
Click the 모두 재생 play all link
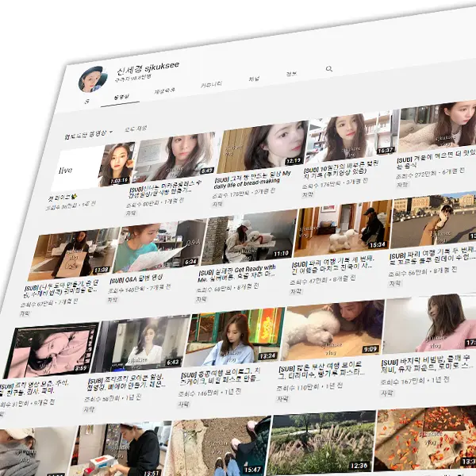tap(135, 128)
